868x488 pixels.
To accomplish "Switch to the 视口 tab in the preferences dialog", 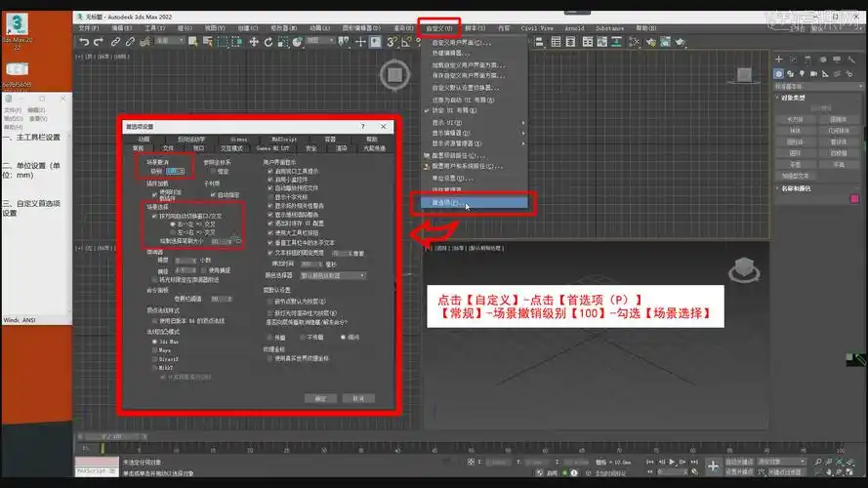I will click(199, 148).
